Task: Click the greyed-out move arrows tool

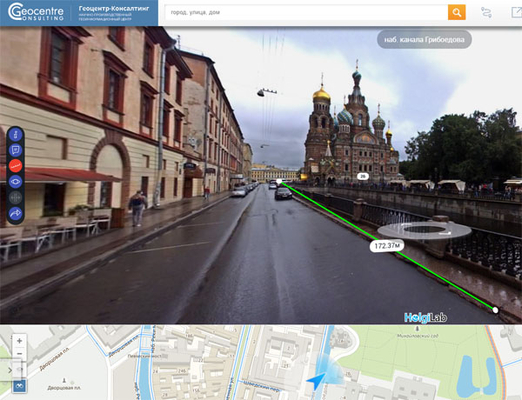Action: click(x=15, y=197)
